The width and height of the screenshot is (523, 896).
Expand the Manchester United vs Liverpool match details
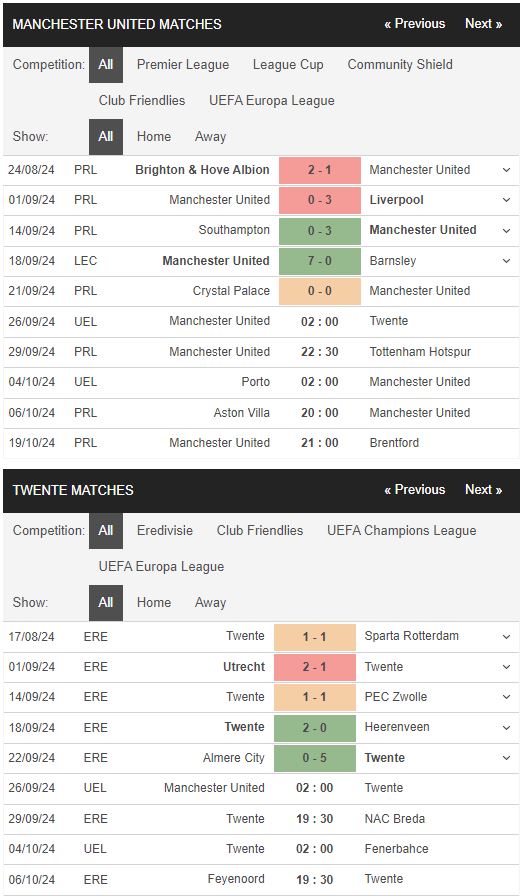[506, 200]
